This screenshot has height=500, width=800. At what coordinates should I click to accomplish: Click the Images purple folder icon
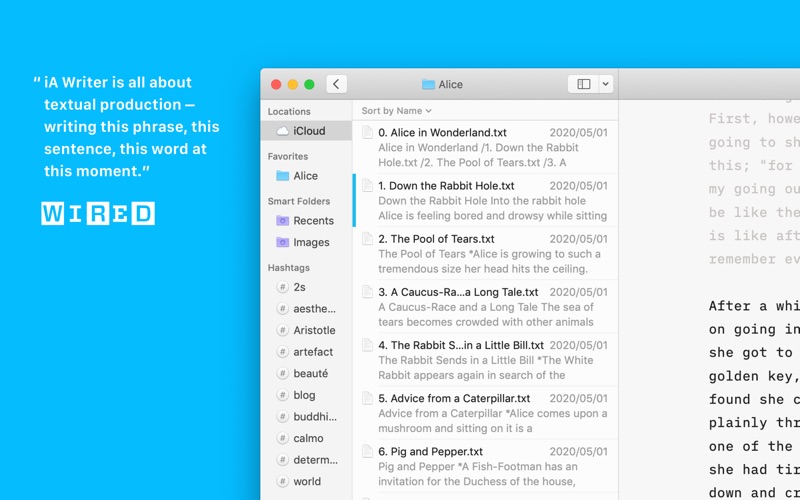tap(282, 242)
